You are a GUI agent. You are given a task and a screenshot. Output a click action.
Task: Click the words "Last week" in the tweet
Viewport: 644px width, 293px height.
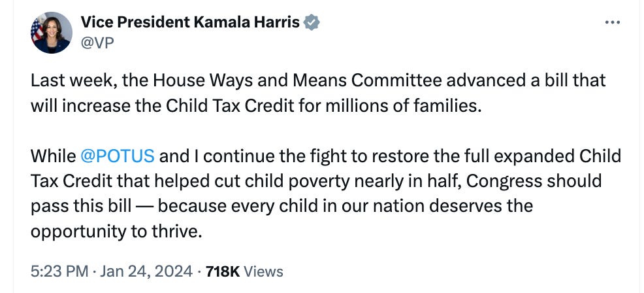[x=63, y=80]
